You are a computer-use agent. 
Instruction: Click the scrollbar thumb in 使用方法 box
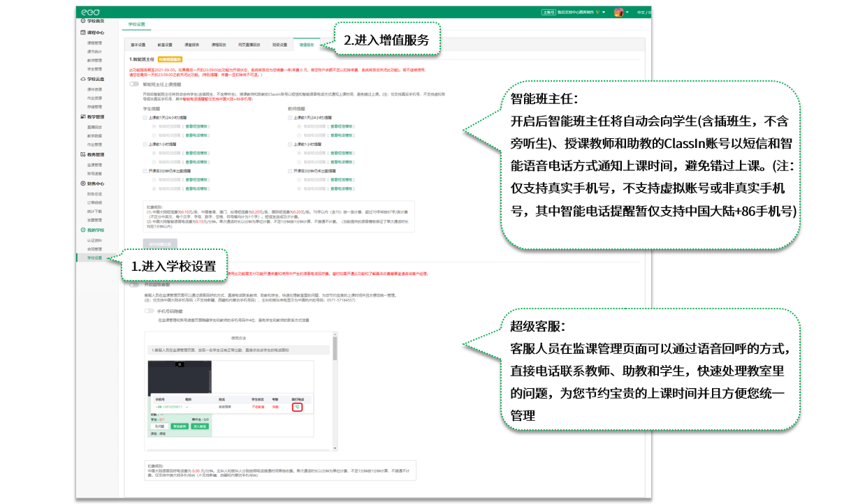coord(335,349)
